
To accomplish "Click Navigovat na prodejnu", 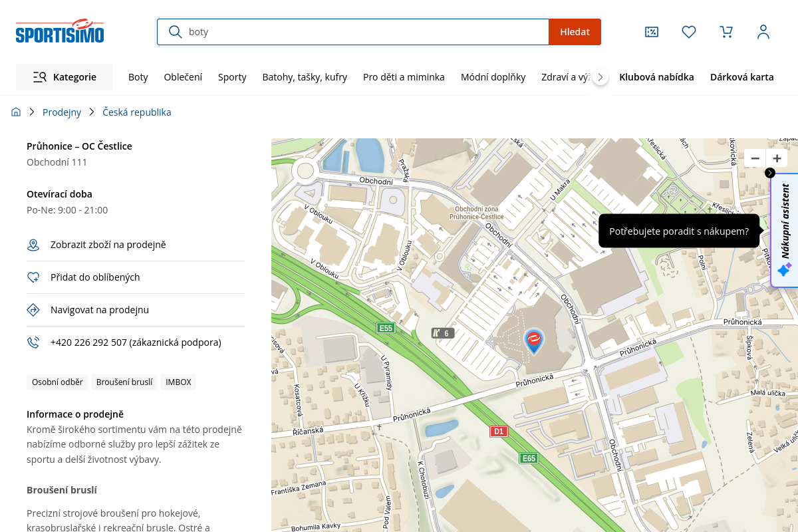I will coord(100,310).
